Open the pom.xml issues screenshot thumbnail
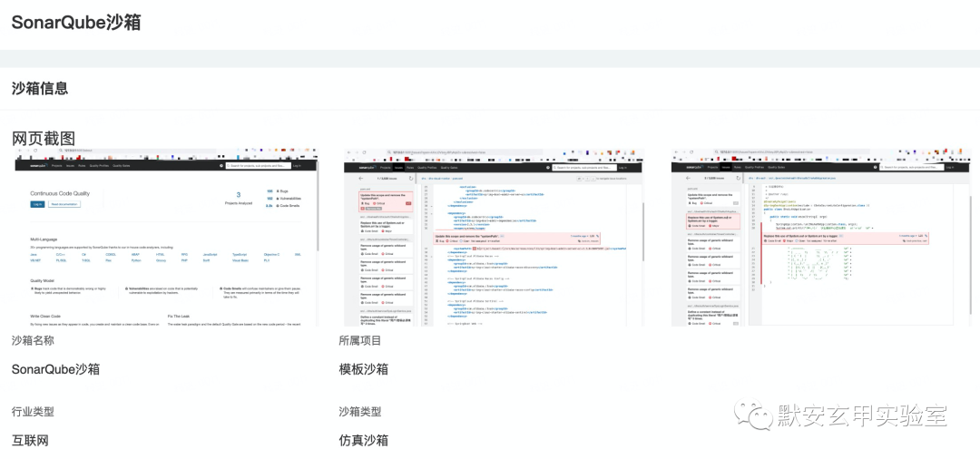Viewport: 980px width, 459px height. [x=493, y=238]
